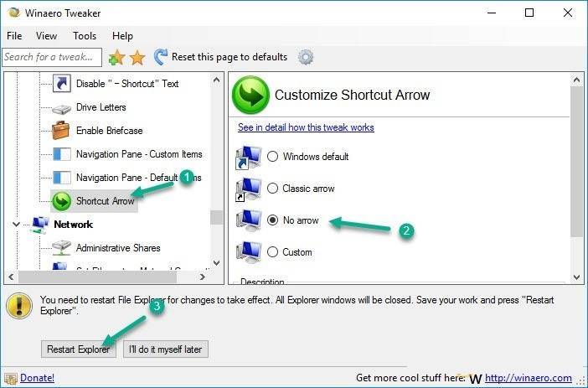Screen dimensions: 588x388
Task: Click the yellow exclamation warning icon
Action: (x=19, y=306)
